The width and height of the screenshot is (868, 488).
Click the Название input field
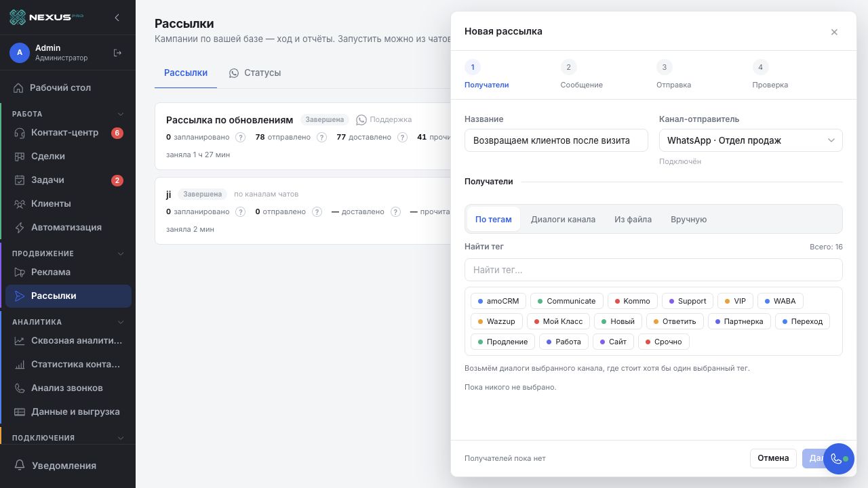pos(556,140)
